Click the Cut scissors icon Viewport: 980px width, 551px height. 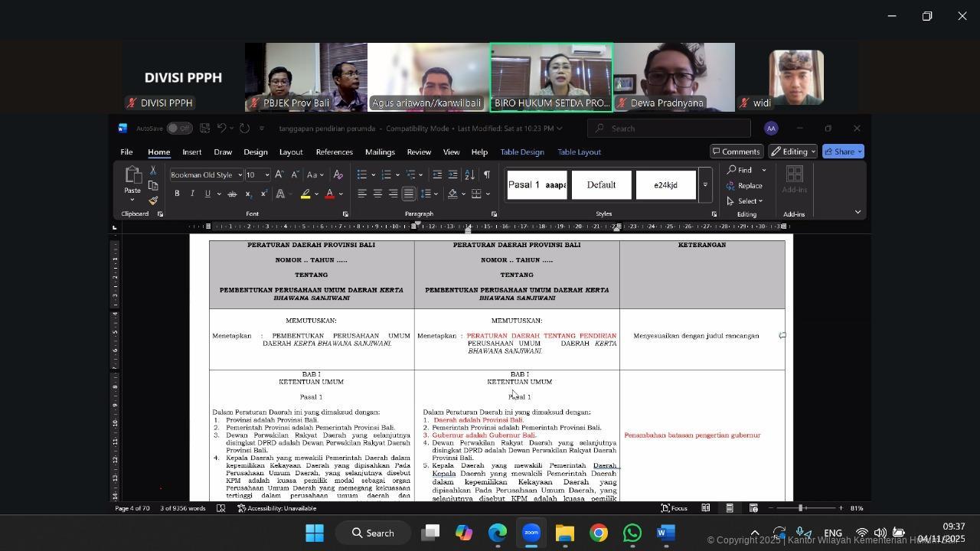click(x=153, y=170)
